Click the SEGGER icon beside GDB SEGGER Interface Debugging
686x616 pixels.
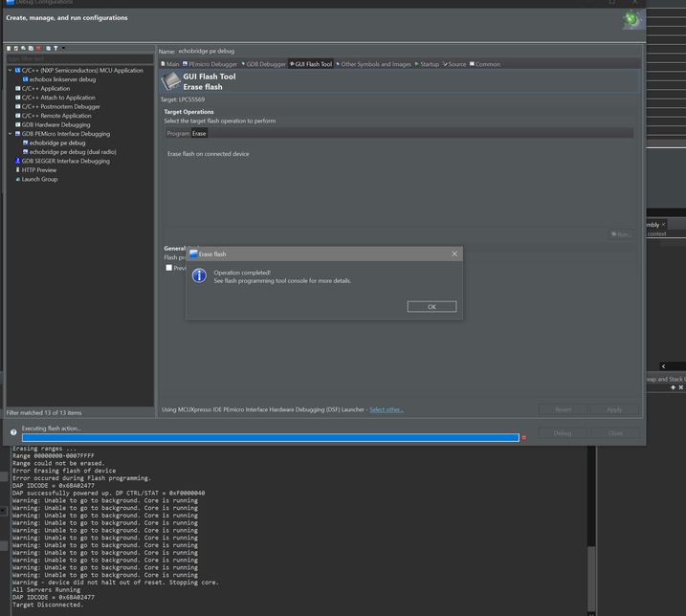[x=18, y=161]
